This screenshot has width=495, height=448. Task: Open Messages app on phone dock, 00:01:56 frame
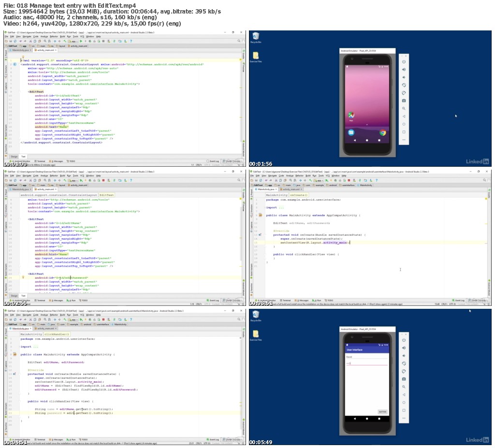[351, 132]
